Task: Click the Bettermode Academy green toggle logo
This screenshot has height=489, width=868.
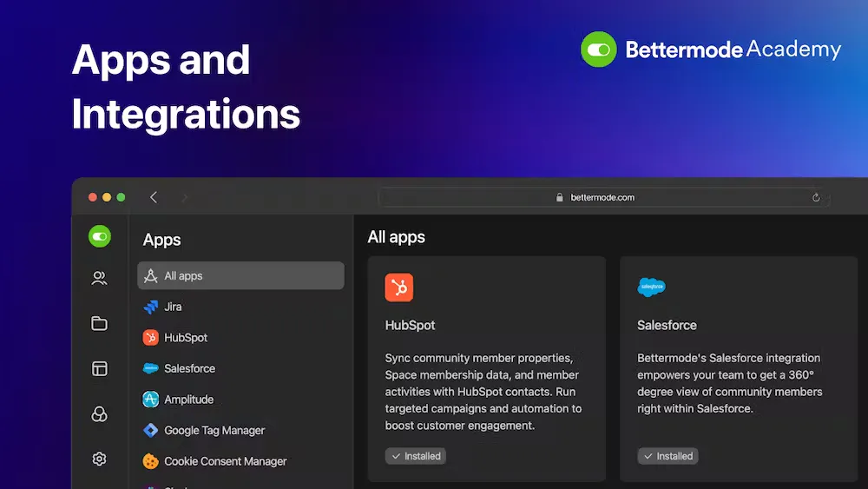Action: click(x=598, y=50)
